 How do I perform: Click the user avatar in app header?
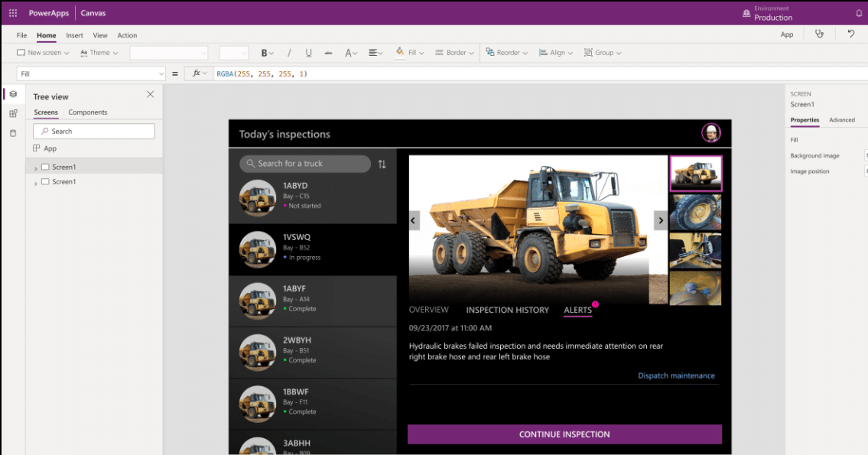[710, 133]
